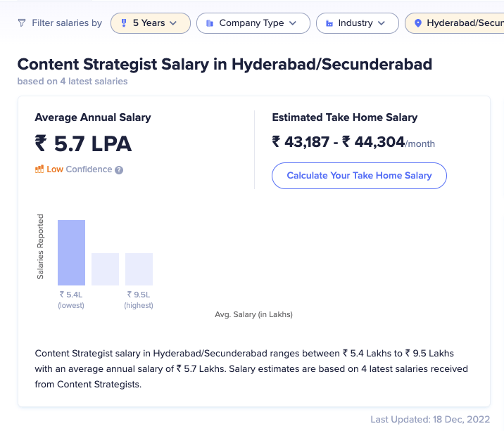
Task: Click the ₹ 5.4L lowest label
Action: 71,300
